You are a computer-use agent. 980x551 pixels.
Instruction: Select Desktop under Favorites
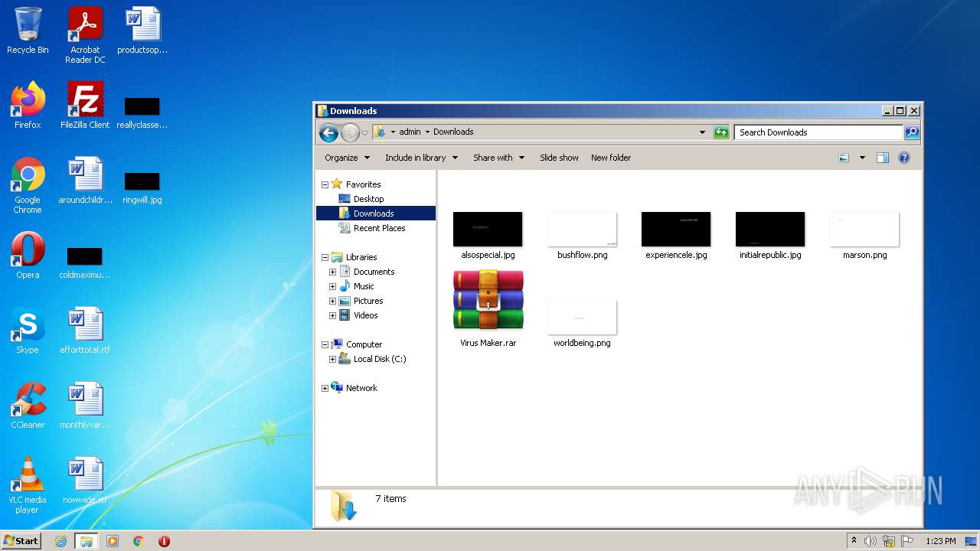pyautogui.click(x=368, y=199)
